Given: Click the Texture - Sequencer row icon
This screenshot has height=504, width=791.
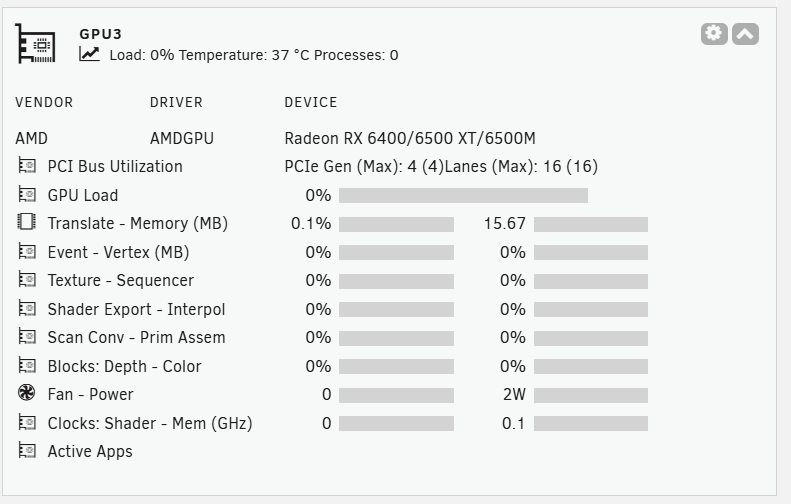Looking at the screenshot, I should [27, 279].
